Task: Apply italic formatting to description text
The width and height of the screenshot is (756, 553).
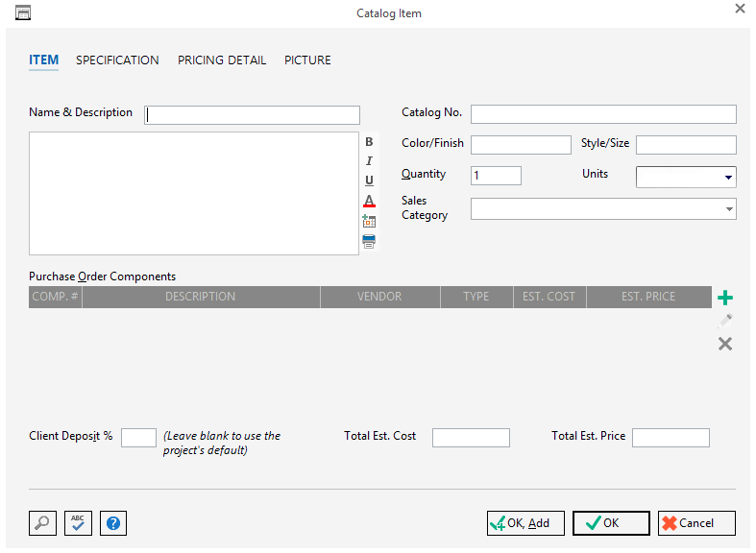Action: point(369,160)
